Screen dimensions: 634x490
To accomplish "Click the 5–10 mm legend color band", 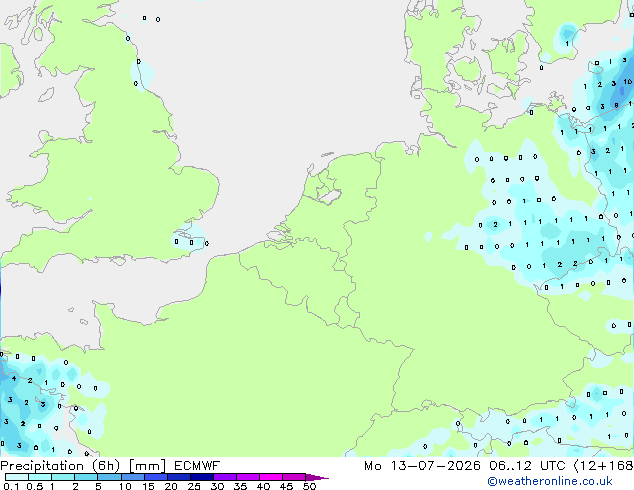I will tap(109, 477).
